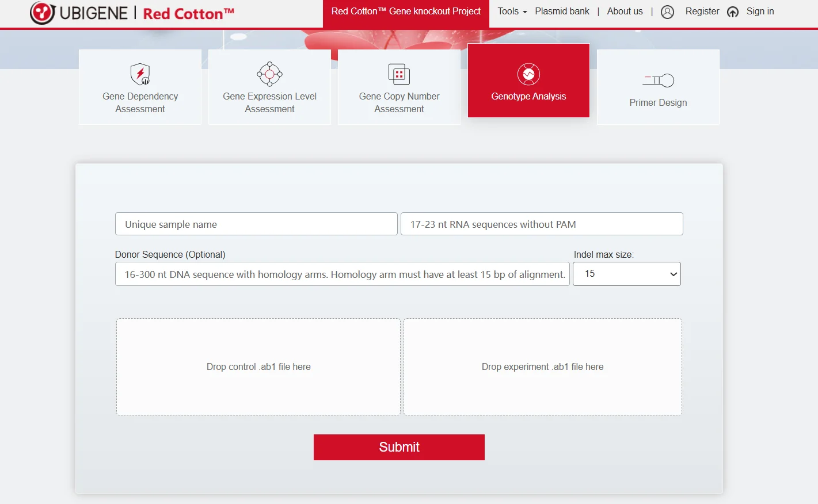Click the experiment .ab1 file drop area
The height and width of the screenshot is (504, 818).
pyautogui.click(x=542, y=366)
